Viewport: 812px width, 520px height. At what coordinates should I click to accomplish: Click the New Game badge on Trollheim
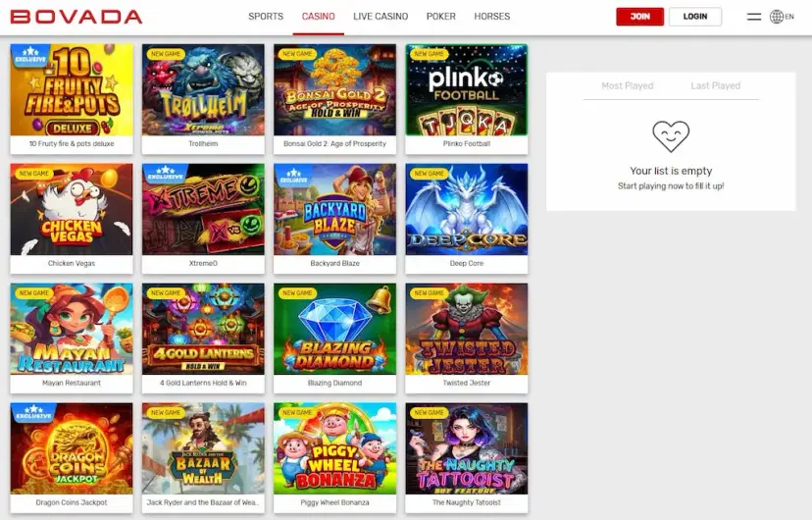click(166, 54)
